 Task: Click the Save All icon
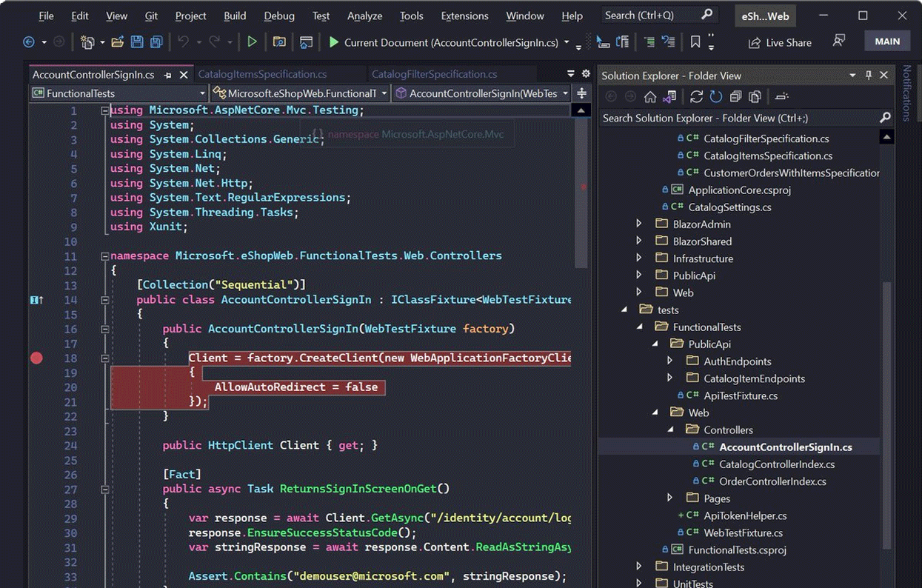click(x=156, y=42)
